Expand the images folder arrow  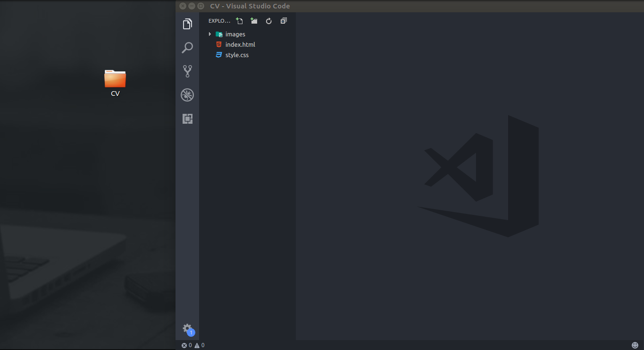coord(210,34)
